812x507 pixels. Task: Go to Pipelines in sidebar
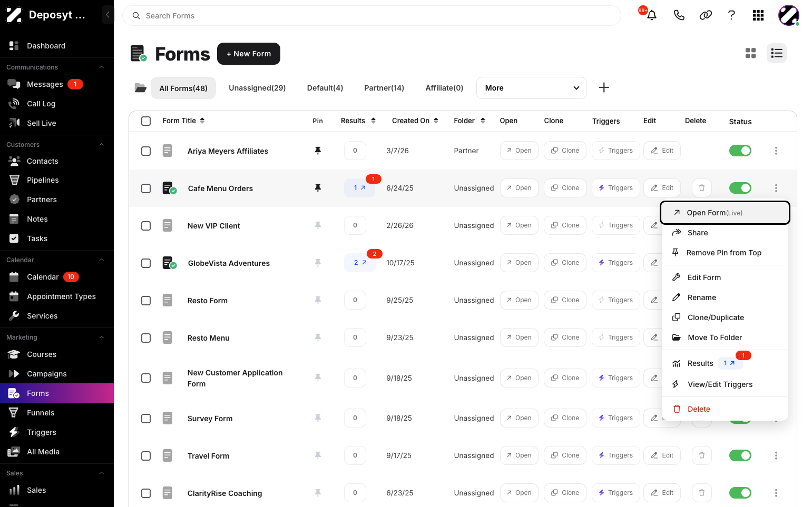[57, 180]
